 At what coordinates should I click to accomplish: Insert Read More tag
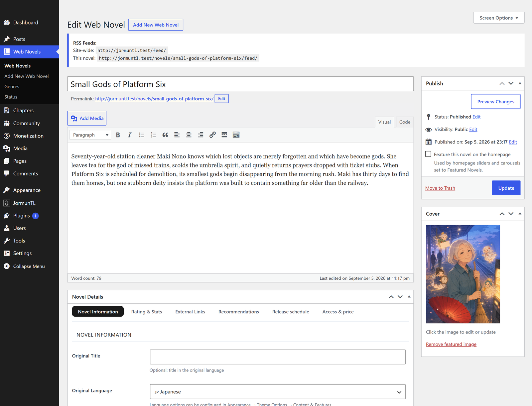coord(224,135)
